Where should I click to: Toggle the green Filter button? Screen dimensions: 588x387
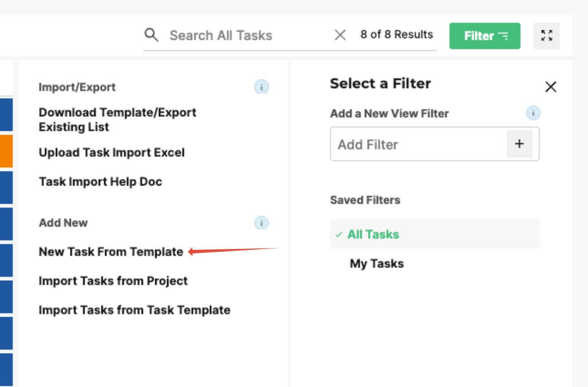pos(485,36)
